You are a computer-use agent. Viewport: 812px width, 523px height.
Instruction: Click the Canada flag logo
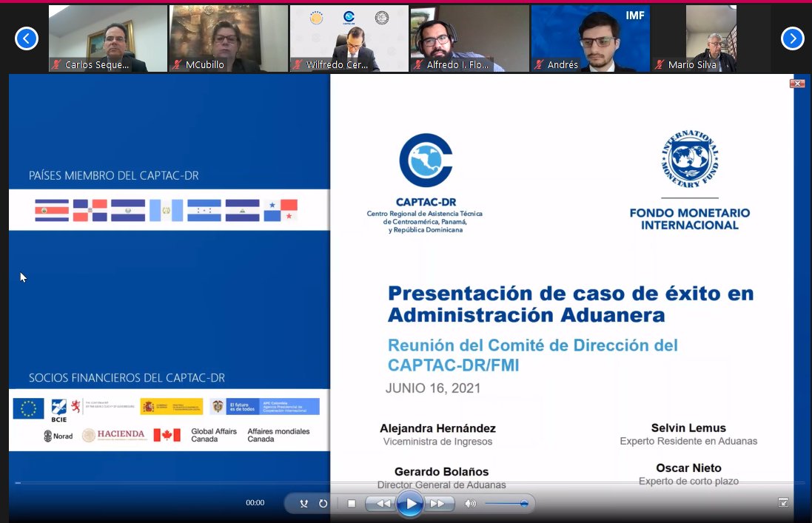167,435
